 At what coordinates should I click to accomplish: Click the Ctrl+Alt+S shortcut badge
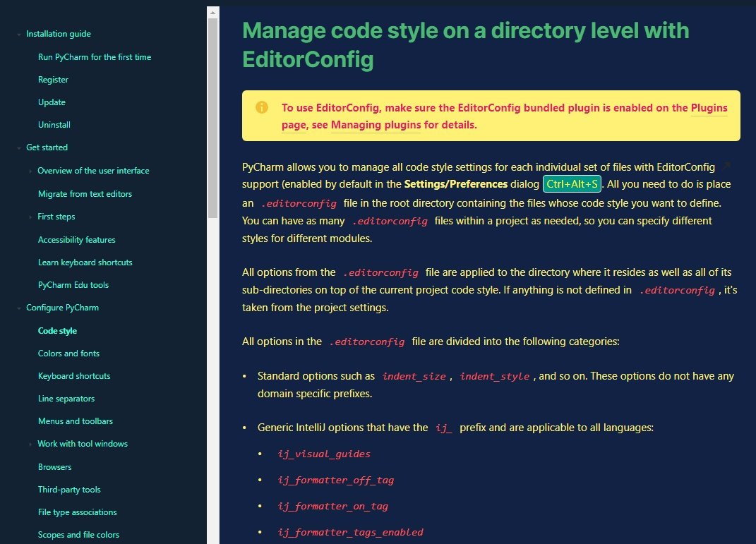572,183
